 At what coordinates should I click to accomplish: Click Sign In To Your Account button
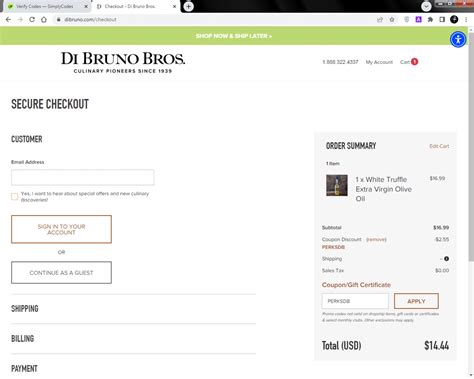[61, 229]
